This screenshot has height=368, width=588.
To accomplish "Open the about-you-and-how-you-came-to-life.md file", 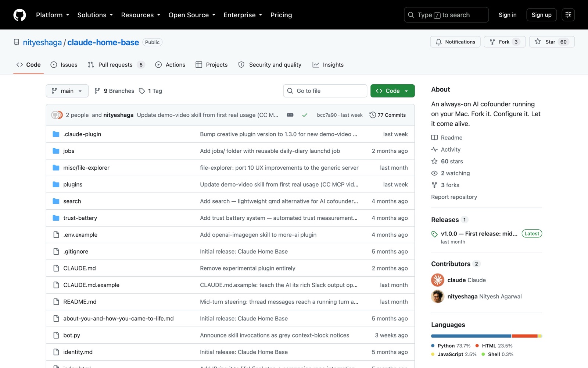I will [118, 318].
